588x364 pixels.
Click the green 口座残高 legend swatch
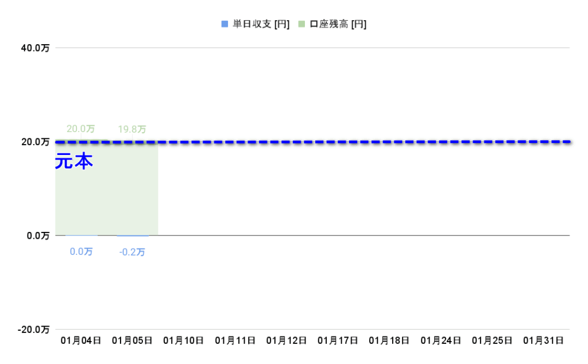tap(302, 24)
